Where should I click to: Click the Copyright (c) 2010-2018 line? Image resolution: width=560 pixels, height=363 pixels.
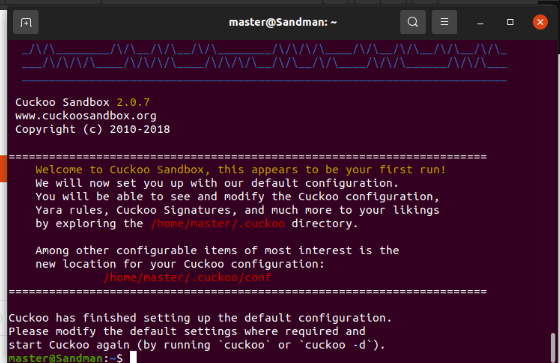92,129
